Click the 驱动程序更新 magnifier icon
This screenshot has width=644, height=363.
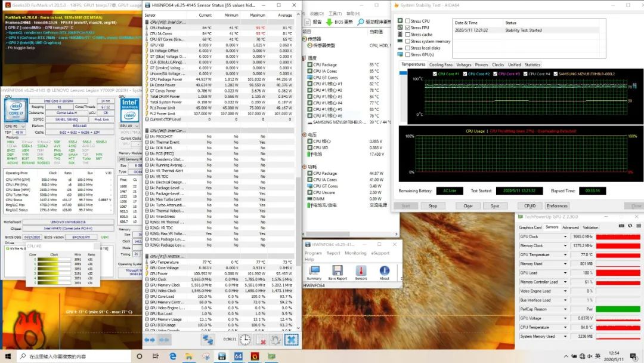point(361,22)
